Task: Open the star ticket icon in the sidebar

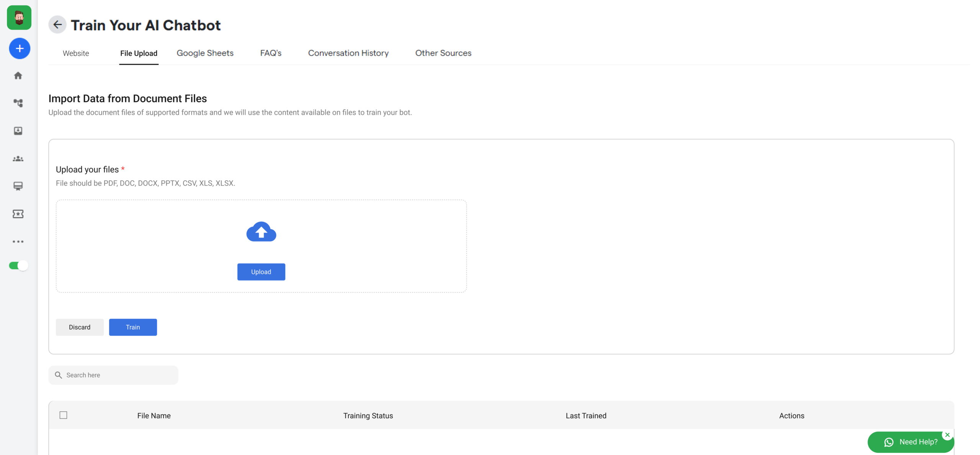Action: point(18,214)
